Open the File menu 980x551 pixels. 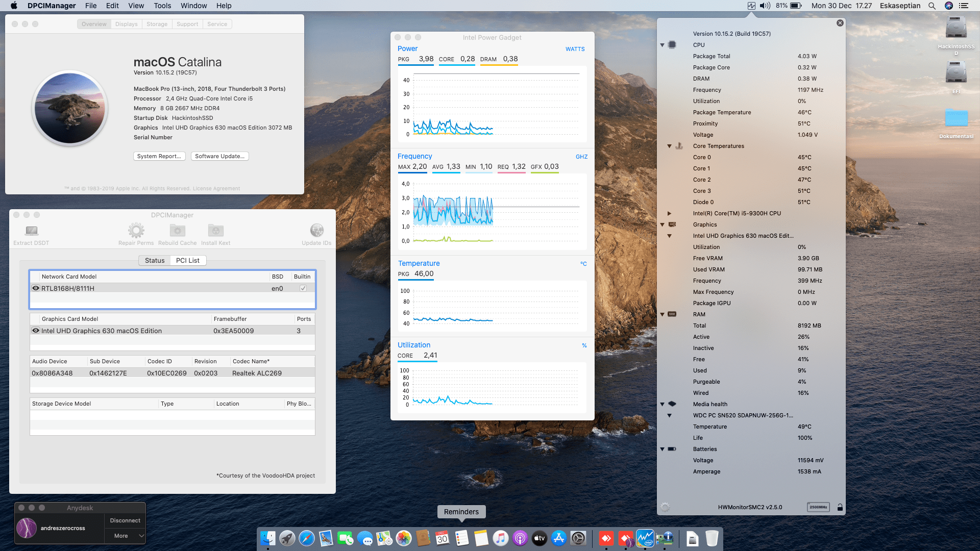[x=91, y=6]
